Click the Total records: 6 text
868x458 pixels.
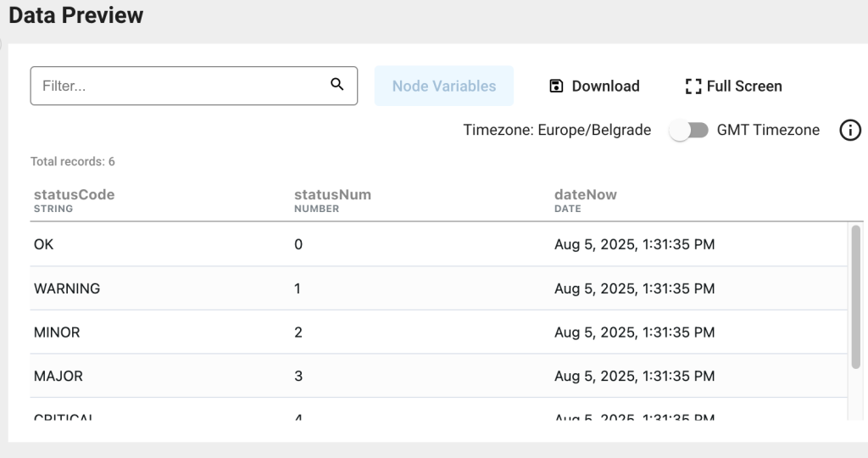click(x=73, y=161)
